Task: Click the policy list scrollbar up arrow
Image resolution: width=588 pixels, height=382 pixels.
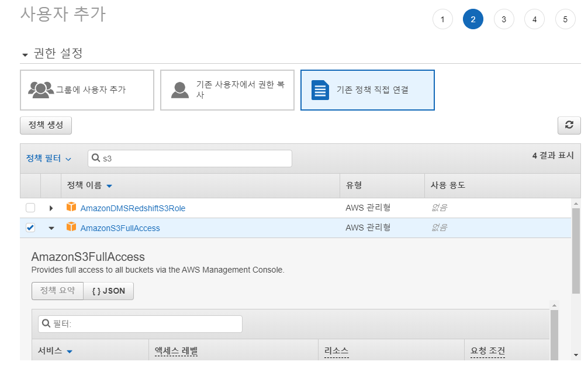Action: tap(576, 204)
